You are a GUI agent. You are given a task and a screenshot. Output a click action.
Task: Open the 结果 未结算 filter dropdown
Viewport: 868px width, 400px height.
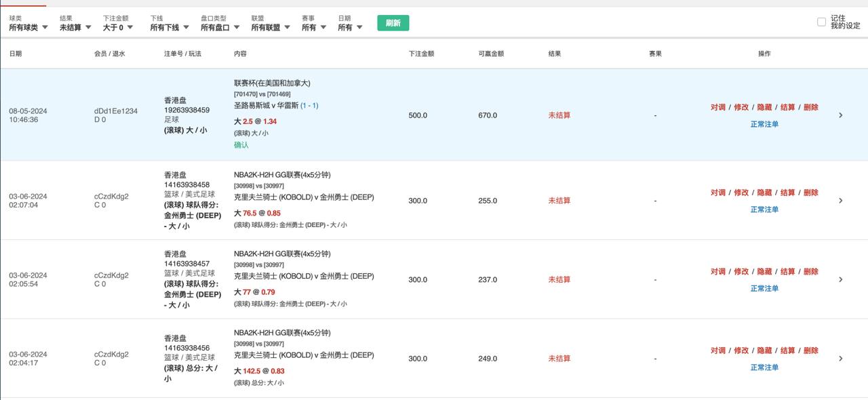75,28
